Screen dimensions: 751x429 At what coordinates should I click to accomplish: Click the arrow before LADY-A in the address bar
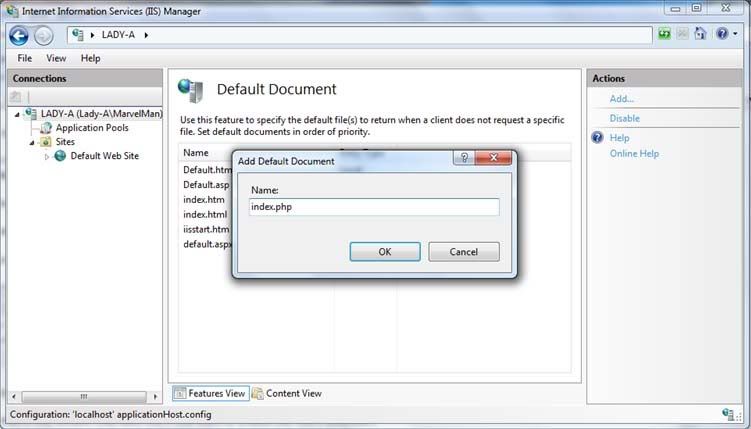(92, 35)
